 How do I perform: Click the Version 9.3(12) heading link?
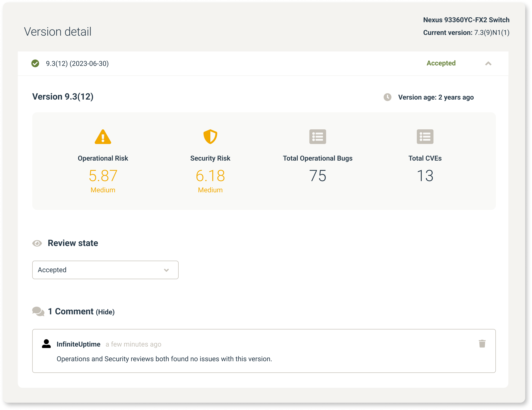pos(63,96)
